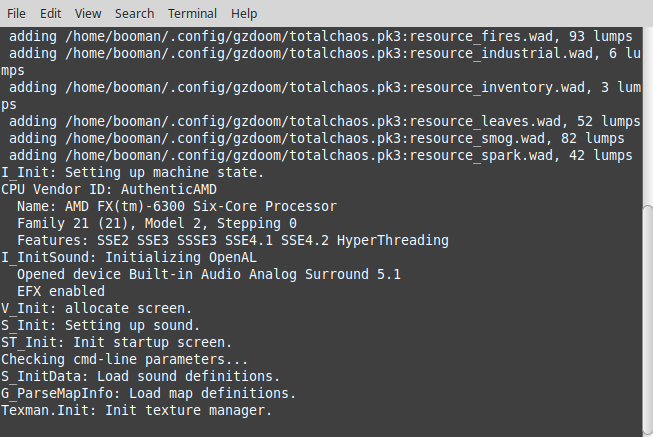Click the G_ParseMapInfo Load map definitions line
The height and width of the screenshot is (437, 653).
pos(149,393)
